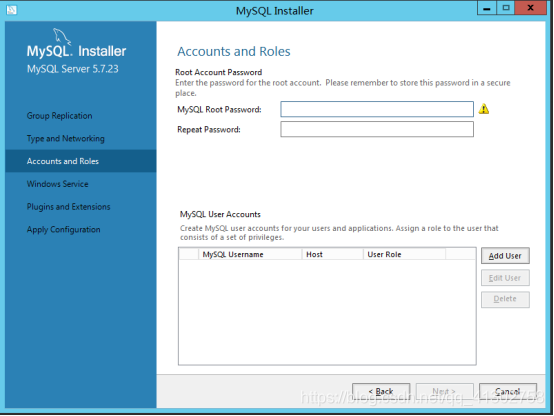Go to Plugins and Extensions step
This screenshot has width=554, height=416.
(69, 207)
